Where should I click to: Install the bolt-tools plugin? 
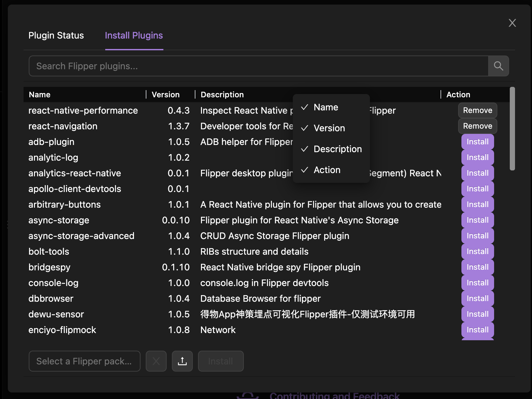[x=477, y=251]
